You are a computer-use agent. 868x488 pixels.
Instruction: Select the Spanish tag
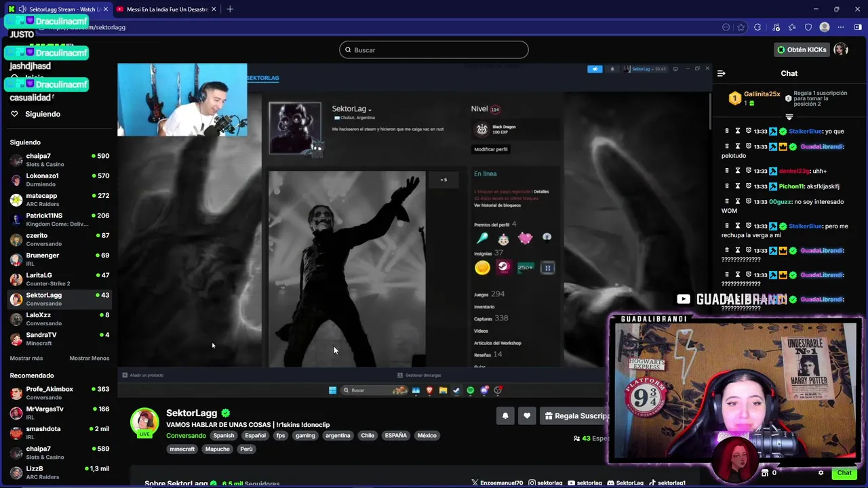(223, 436)
